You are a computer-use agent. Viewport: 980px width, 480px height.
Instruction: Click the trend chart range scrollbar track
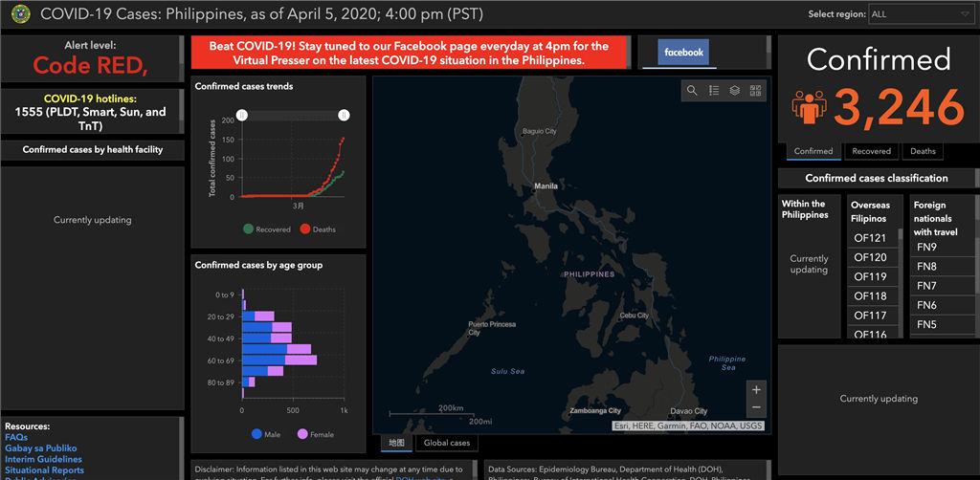tap(293, 116)
